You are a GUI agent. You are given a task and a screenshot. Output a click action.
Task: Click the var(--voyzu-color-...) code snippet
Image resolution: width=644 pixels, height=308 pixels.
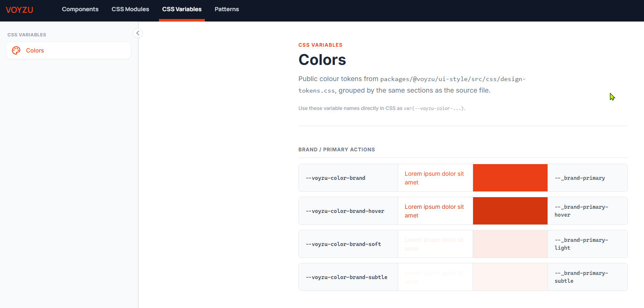(x=435, y=108)
